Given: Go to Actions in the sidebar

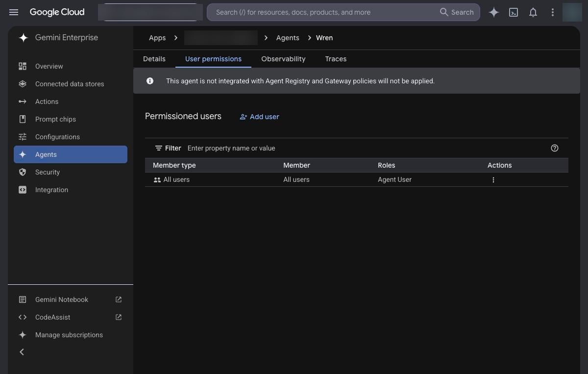Looking at the screenshot, I should pos(71,101).
